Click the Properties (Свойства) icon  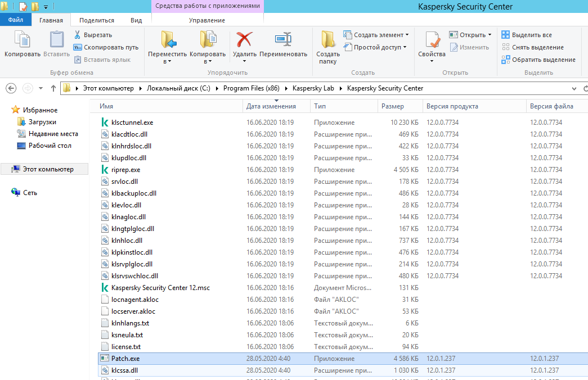tap(432, 40)
